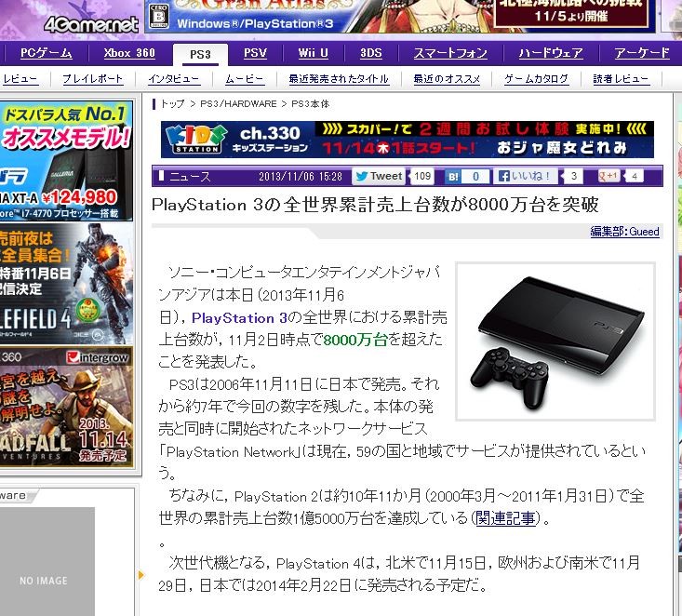Click the PlayStation 3 link in article
This screenshot has width=682, height=616.
click(240, 318)
